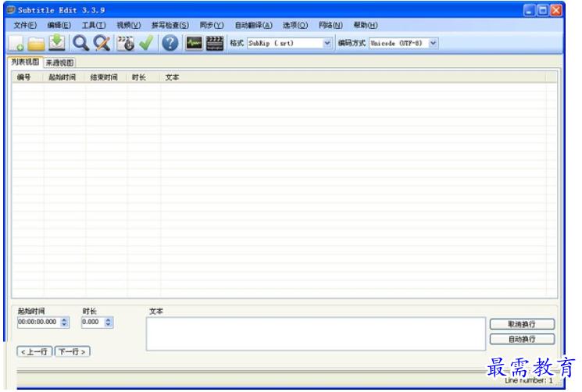Viewport: 582px width, 392px height.
Task: Open Replace with the magnifier-pencil icon
Action: click(102, 43)
